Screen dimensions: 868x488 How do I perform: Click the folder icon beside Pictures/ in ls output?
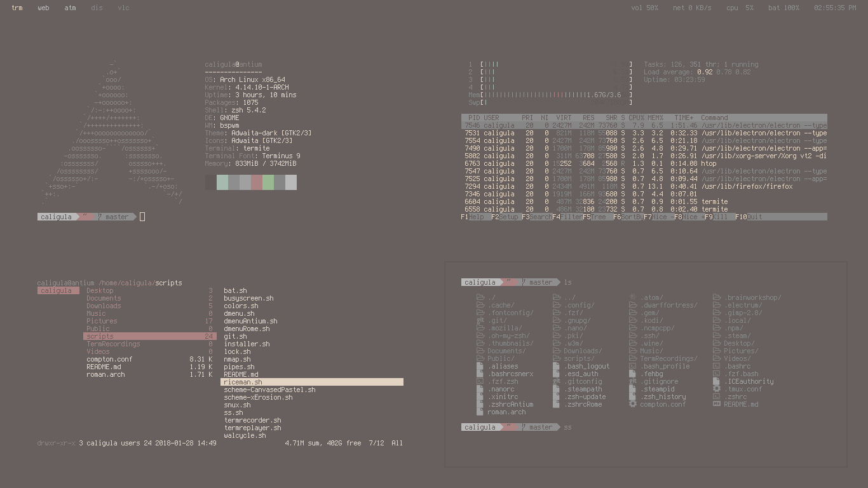pyautogui.click(x=717, y=351)
